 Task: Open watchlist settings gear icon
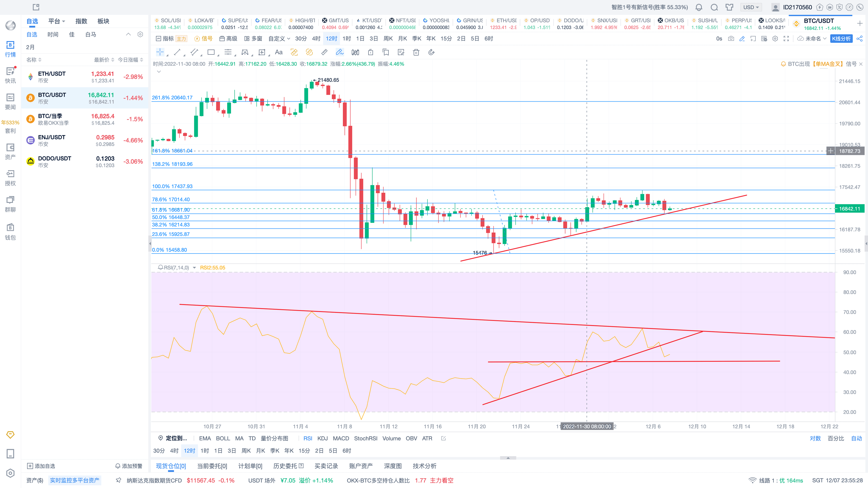click(x=141, y=34)
